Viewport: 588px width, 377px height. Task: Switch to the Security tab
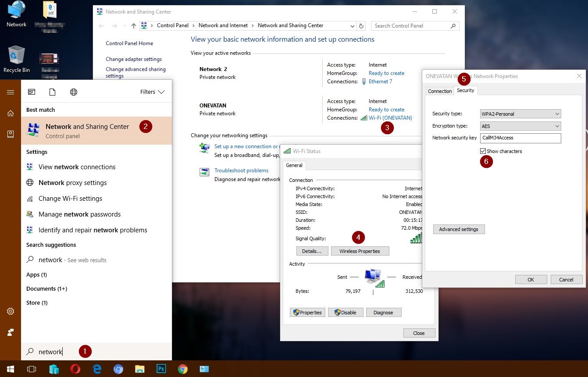tap(465, 90)
